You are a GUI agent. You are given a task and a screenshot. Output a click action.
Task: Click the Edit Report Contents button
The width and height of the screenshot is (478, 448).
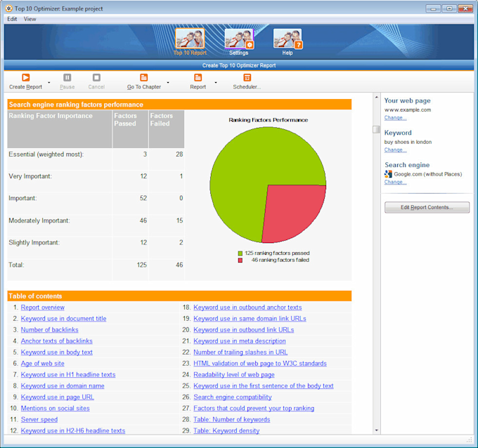point(427,207)
